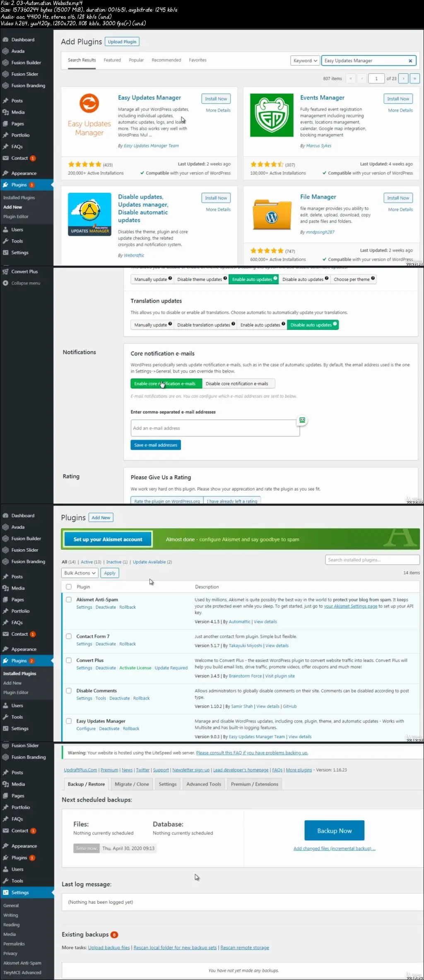Viewport: 424px width, 980px height.
Task: Click Avada icon on Add Plugins screen
Action: point(5,51)
